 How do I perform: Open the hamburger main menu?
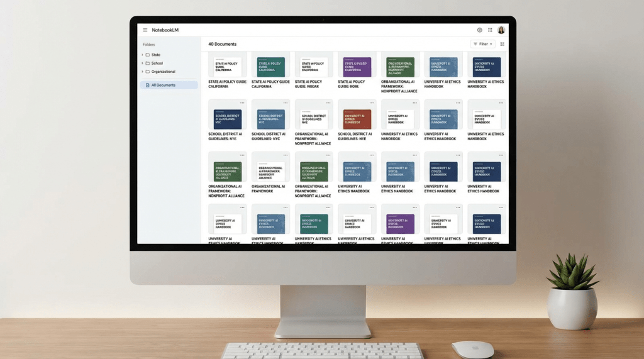coord(145,30)
